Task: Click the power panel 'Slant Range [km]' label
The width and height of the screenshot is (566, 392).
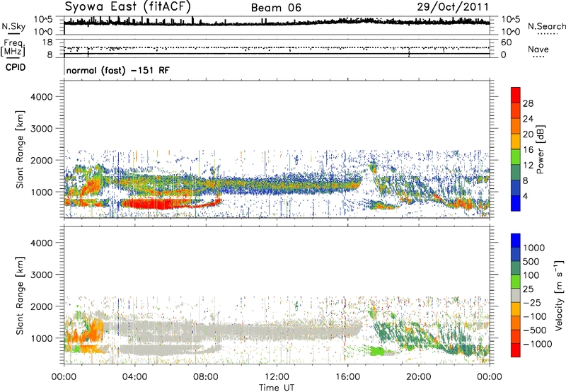Action: tap(20, 149)
